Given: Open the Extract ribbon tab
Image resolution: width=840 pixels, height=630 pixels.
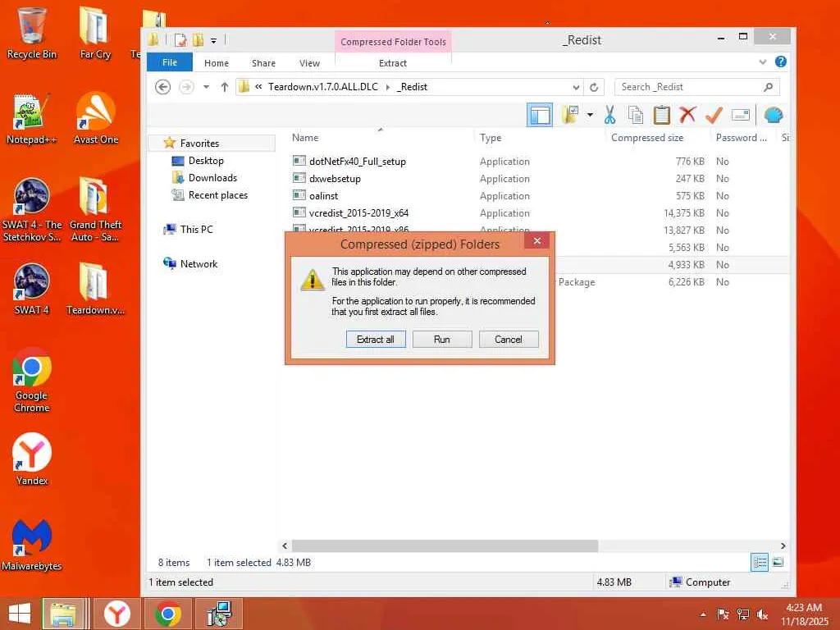Looking at the screenshot, I should pyautogui.click(x=393, y=62).
